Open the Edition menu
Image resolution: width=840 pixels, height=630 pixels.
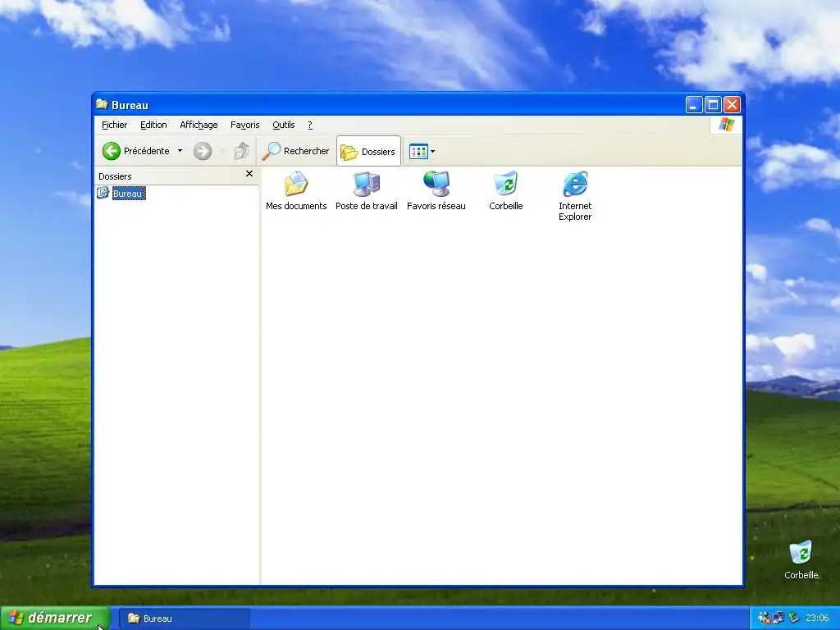click(153, 125)
